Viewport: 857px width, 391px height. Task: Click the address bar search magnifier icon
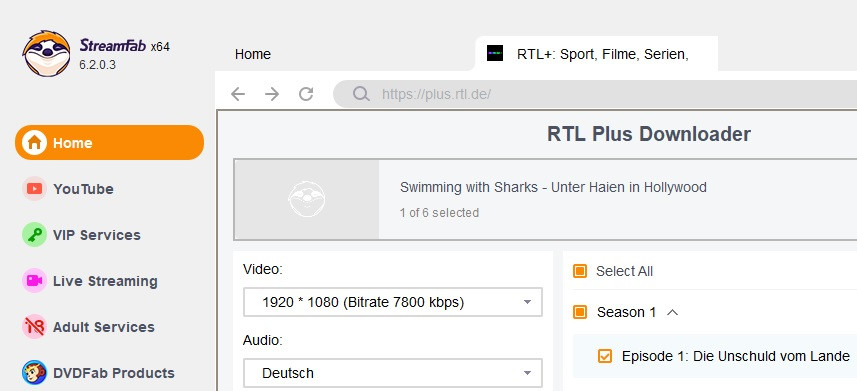[x=361, y=94]
